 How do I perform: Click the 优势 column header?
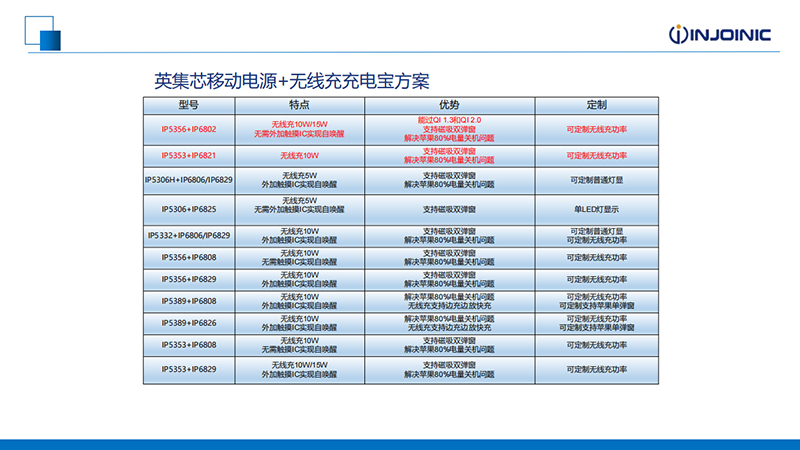tap(449, 105)
